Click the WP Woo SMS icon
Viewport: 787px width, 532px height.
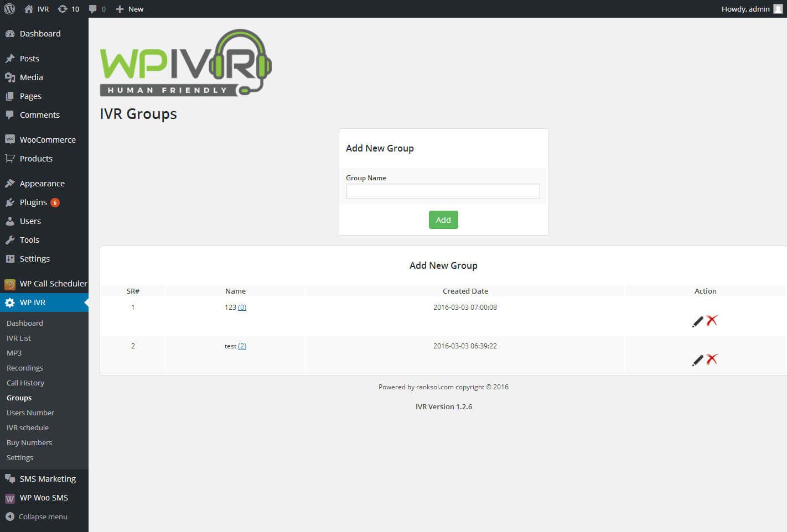coord(10,498)
